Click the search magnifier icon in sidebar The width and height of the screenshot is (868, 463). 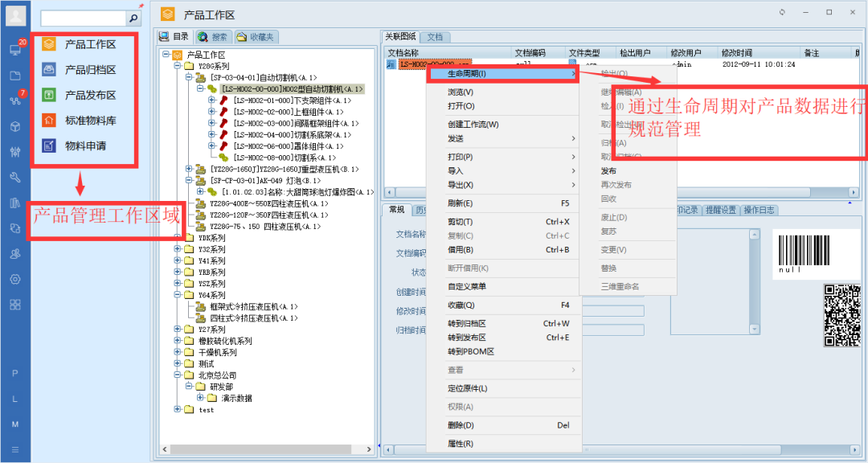tap(133, 18)
